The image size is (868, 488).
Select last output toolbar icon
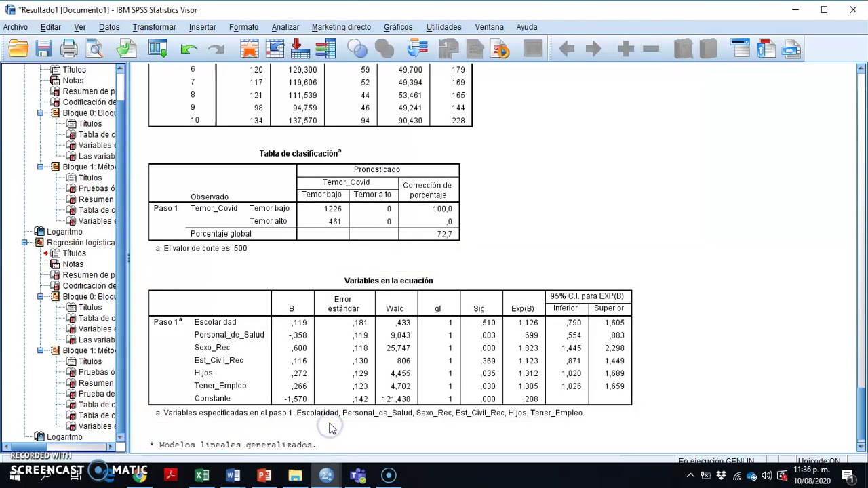pyautogui.click(x=418, y=48)
